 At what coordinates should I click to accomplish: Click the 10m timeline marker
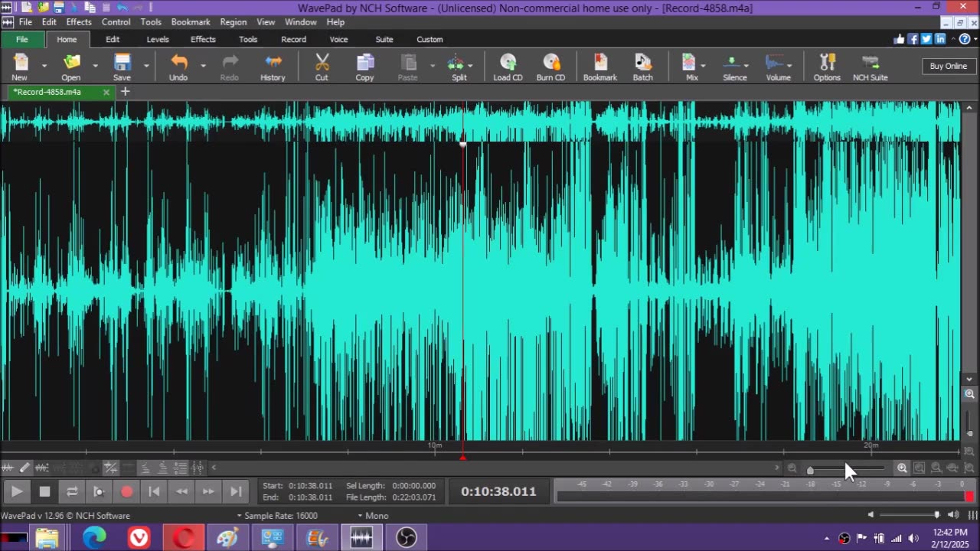click(x=435, y=445)
